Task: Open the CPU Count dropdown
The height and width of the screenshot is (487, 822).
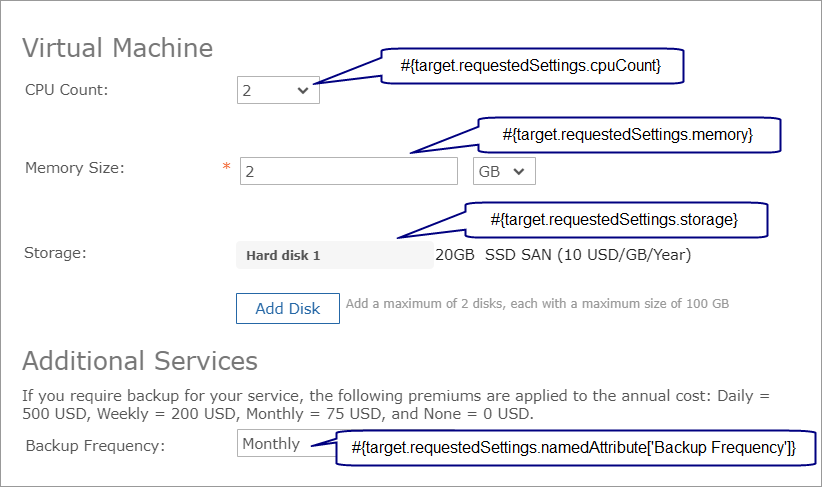Action: coord(278,90)
